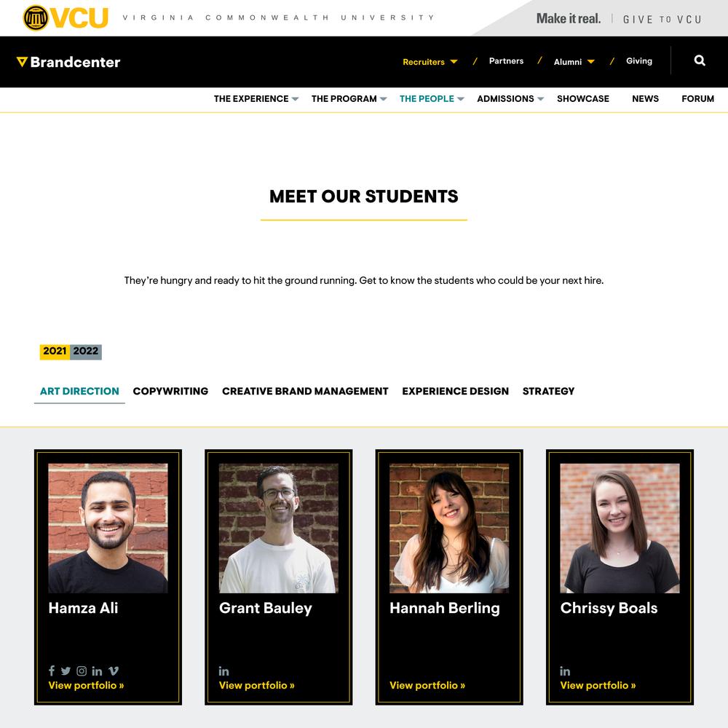Switch the class year to 2022
This screenshot has width=728, height=728.
pos(86,352)
